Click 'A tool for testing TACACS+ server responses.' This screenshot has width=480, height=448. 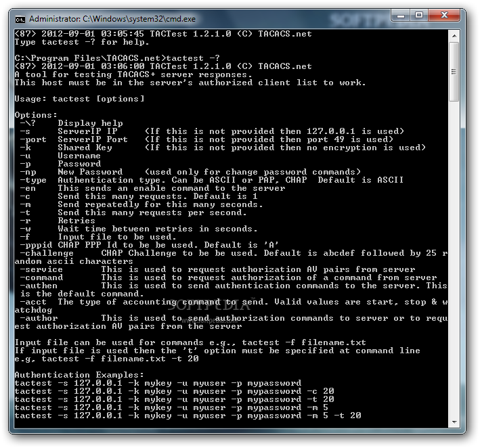(133, 74)
